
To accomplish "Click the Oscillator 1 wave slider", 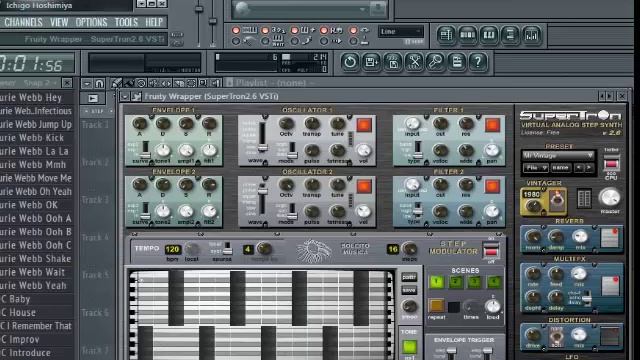I will pos(262,137).
